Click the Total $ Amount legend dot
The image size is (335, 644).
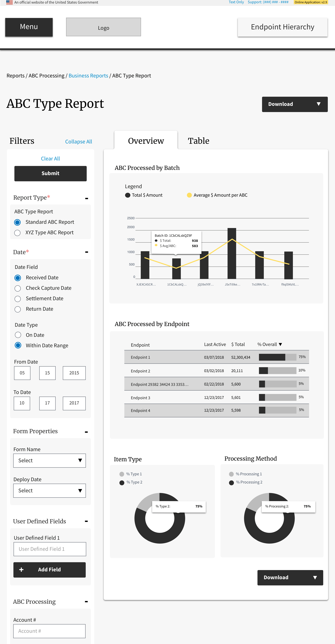click(128, 195)
